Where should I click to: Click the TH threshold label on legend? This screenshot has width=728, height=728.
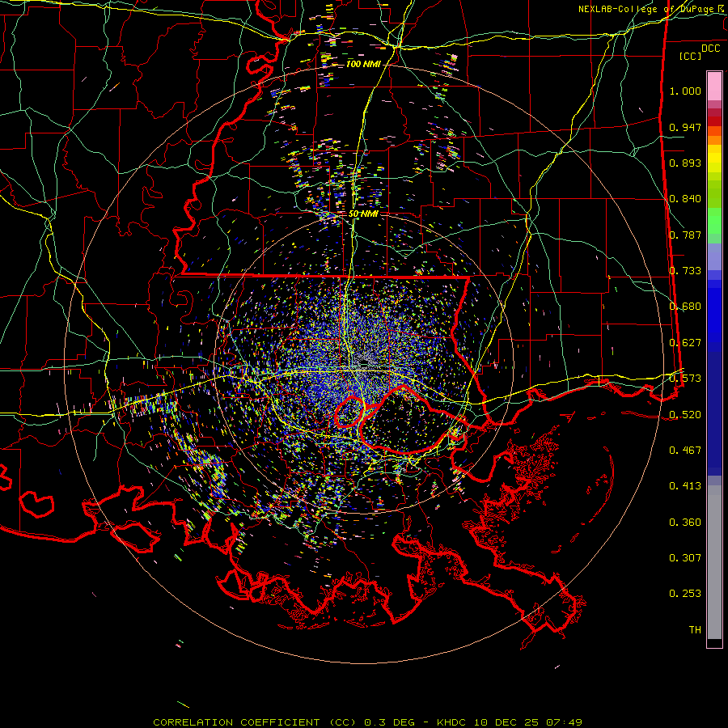pos(695,630)
